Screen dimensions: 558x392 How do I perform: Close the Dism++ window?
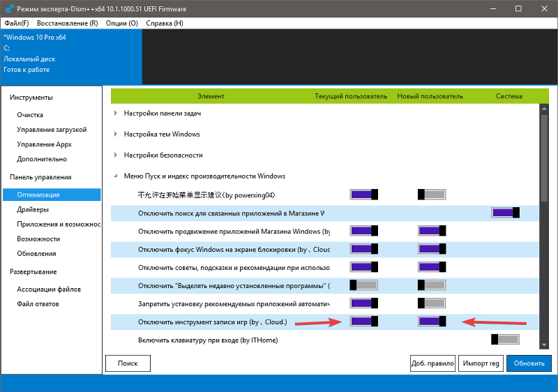pyautogui.click(x=545, y=8)
